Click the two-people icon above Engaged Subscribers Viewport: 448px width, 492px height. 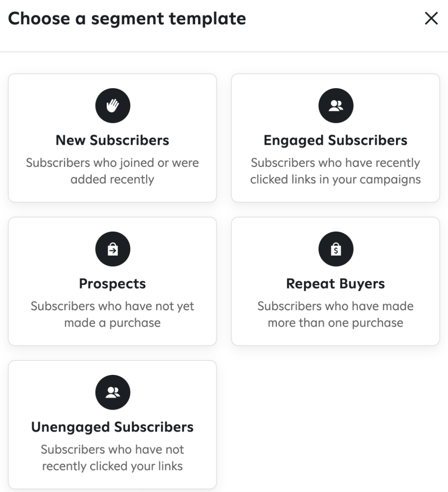[x=336, y=105]
